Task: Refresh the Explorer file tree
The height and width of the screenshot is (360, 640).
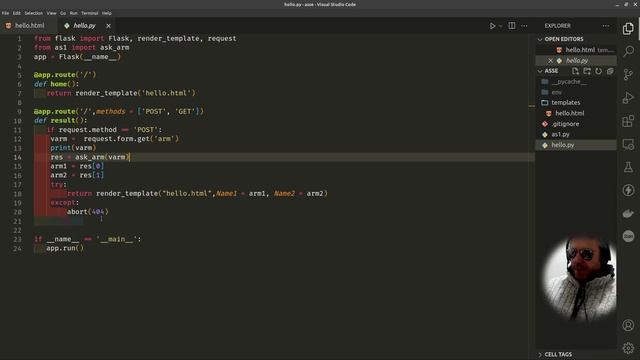Action: pyautogui.click(x=598, y=71)
